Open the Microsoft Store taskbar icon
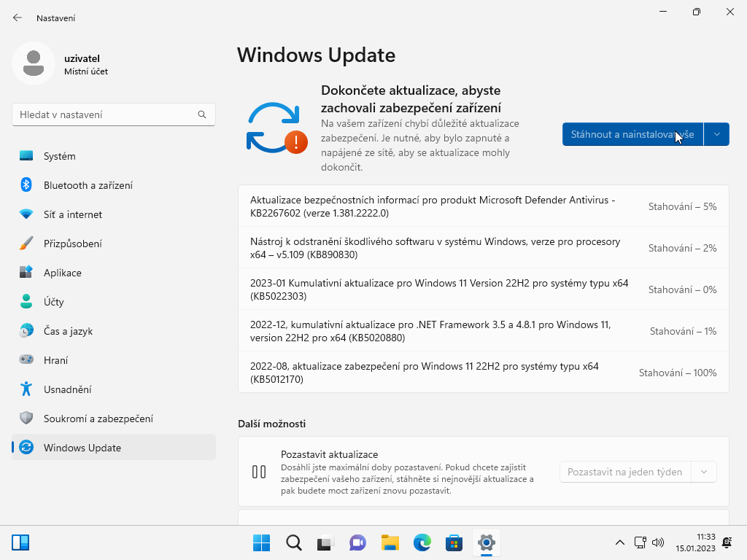Viewport: 747px width, 560px height. (454, 542)
